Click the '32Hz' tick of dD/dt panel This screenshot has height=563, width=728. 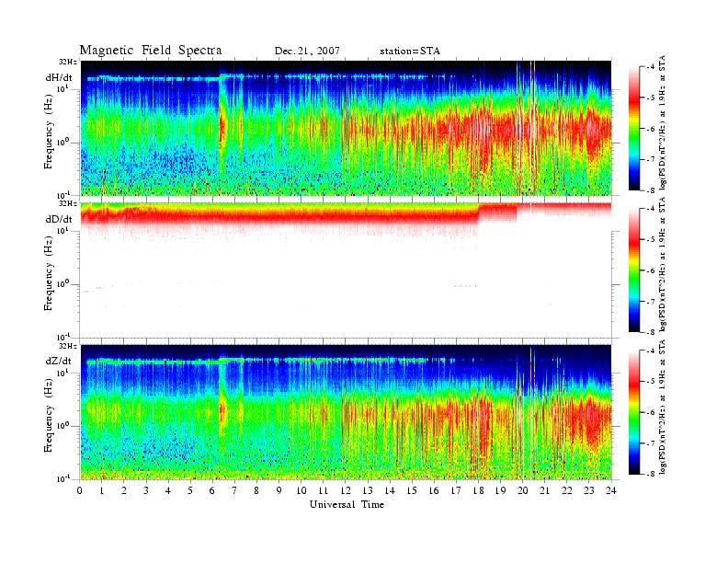pyautogui.click(x=68, y=203)
